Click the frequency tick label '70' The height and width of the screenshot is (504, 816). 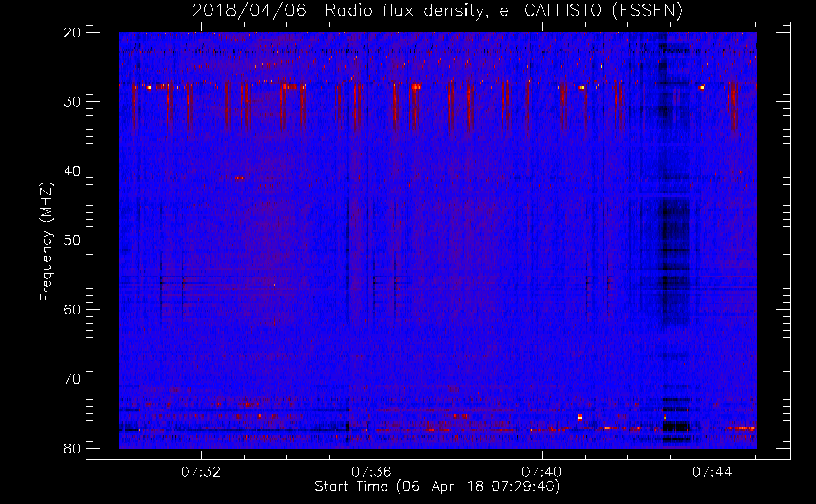pos(72,379)
